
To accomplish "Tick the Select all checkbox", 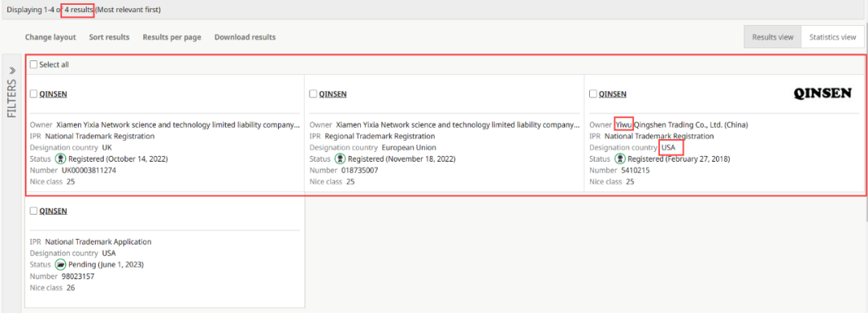I will point(34,64).
